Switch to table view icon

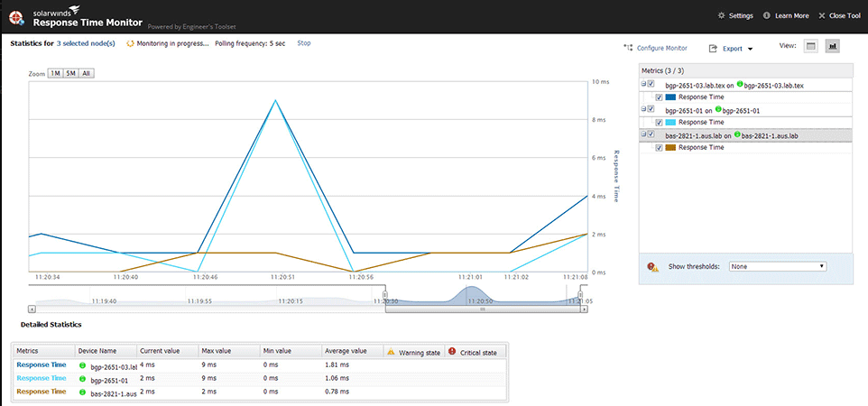[x=810, y=47]
